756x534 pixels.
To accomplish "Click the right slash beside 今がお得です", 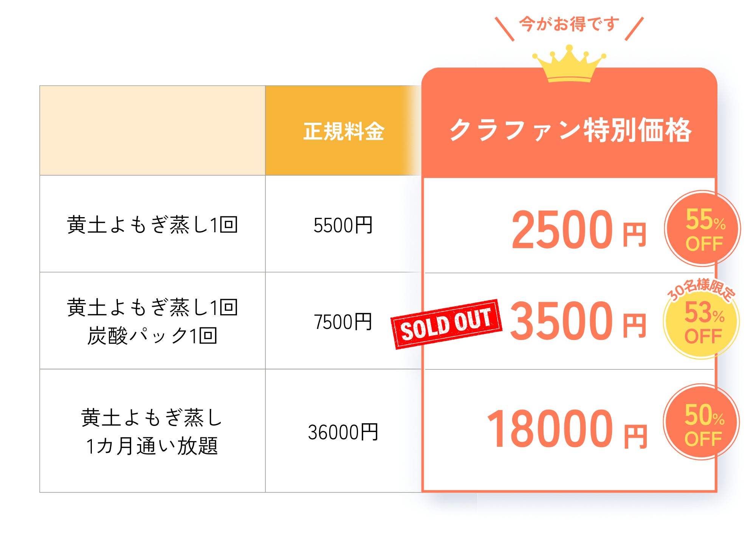I will (634, 29).
